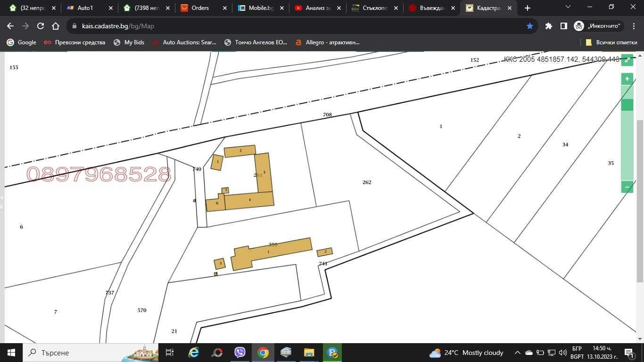Image resolution: width=644 pixels, height=362 pixels.
Task: Open the Extensions puzzle icon
Action: tap(548, 26)
